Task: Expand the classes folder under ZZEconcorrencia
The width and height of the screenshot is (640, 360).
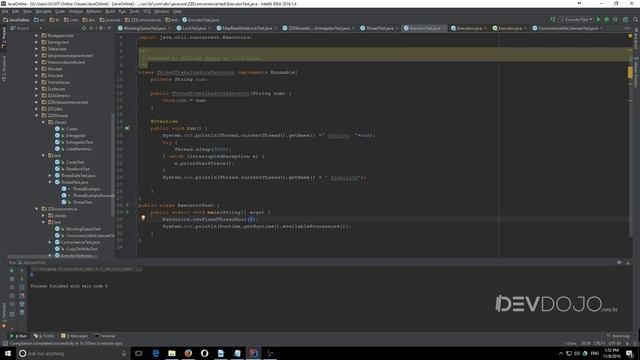Action: (x=43, y=216)
